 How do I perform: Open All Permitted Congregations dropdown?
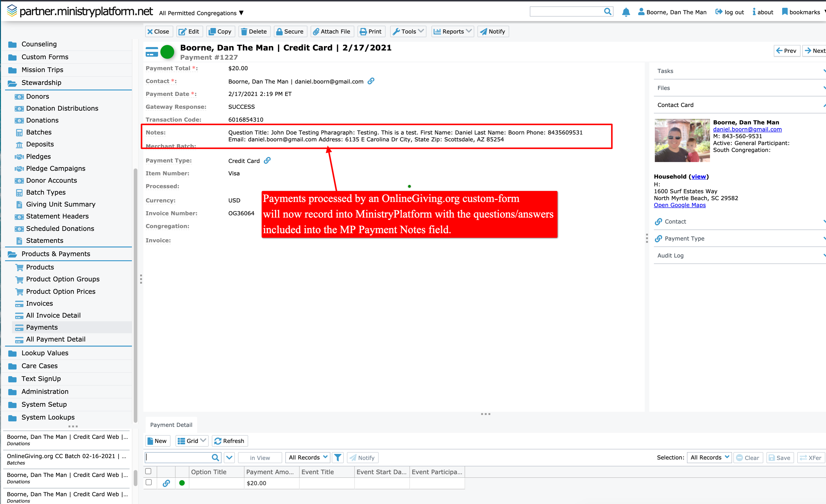click(201, 13)
